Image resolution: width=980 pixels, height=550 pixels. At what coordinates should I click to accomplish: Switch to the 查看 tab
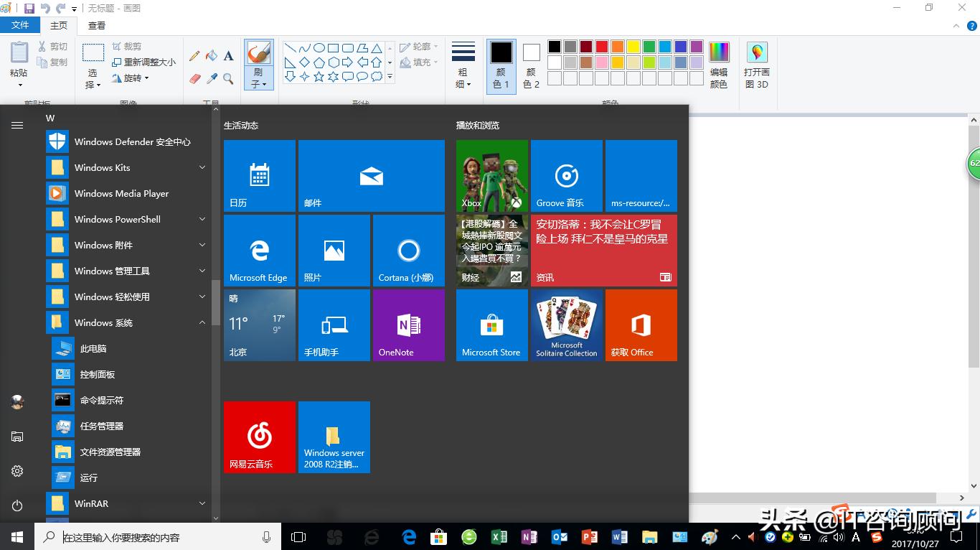click(96, 24)
